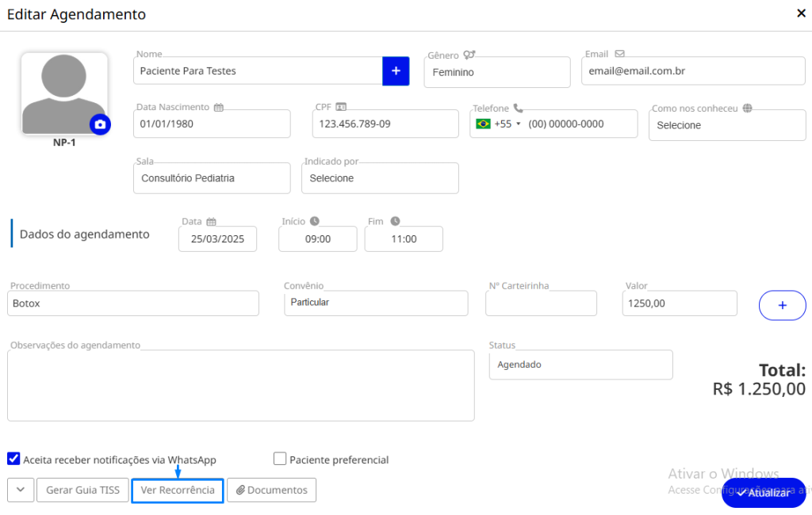Click the gender symbol icon next to Gênero
Viewport: 812px width, 515px height.
(x=469, y=55)
